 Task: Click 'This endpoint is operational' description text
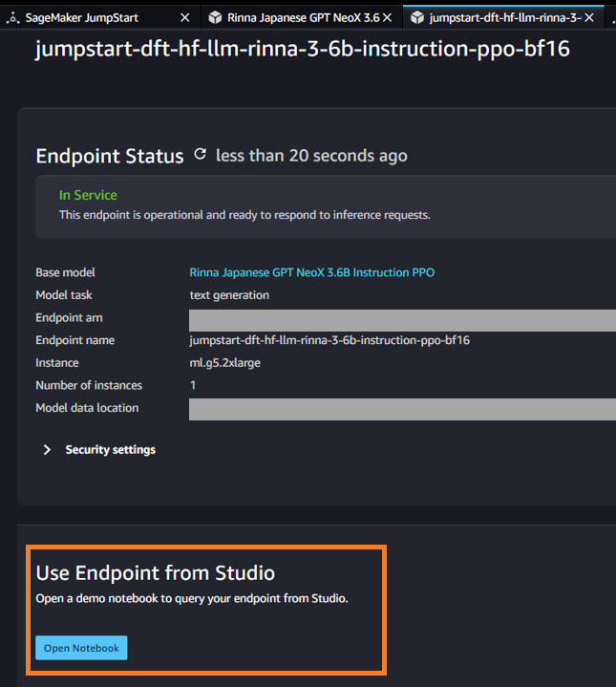click(x=244, y=215)
